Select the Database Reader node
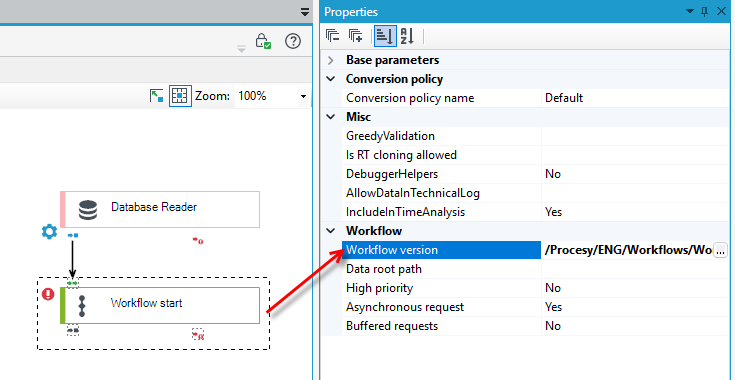Image resolution: width=735 pixels, height=380 pixels. click(160, 209)
